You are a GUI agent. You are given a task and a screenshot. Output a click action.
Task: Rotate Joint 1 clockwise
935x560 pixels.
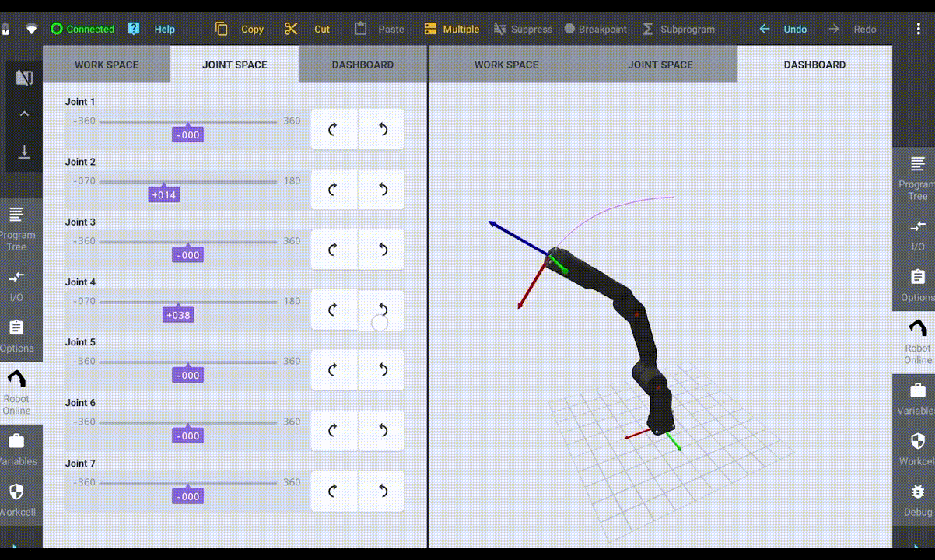(334, 129)
